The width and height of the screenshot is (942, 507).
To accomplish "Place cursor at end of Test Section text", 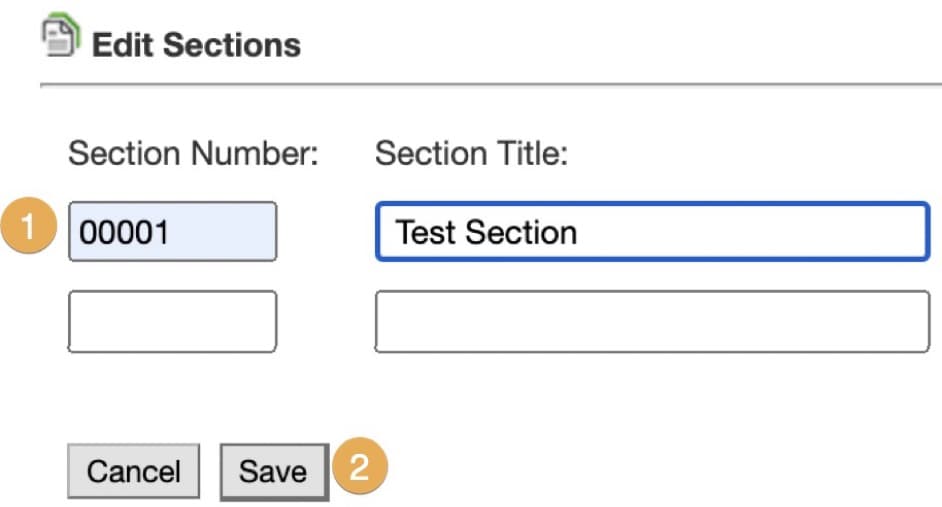I will pos(580,232).
